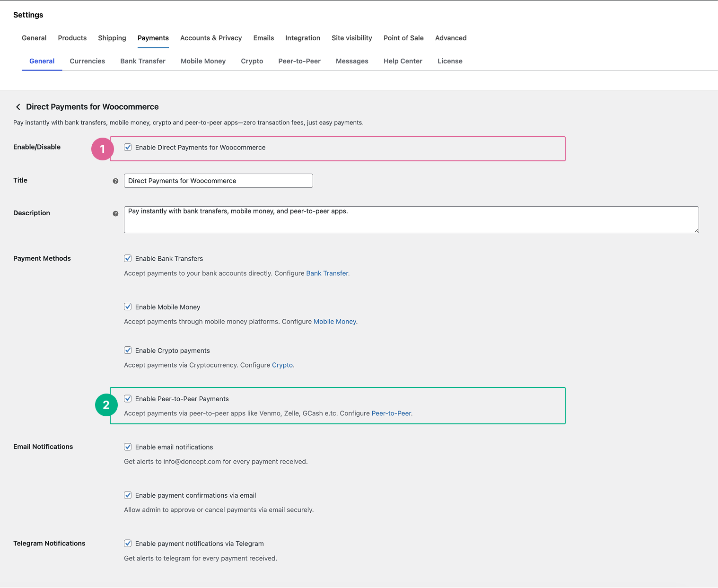The image size is (718, 588).
Task: Switch to the Currencies sub-tab
Action: click(x=88, y=61)
